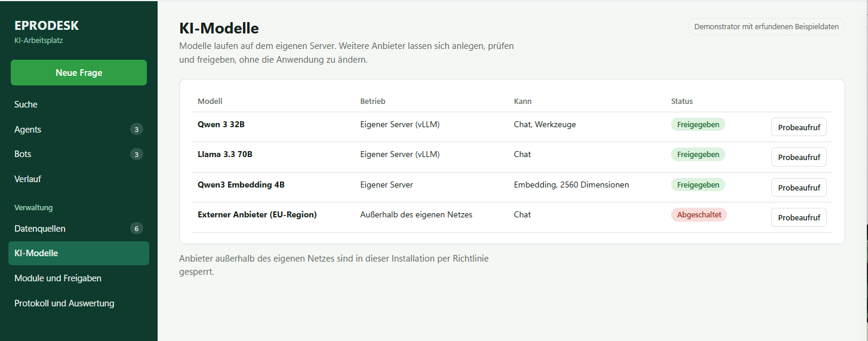Image resolution: width=868 pixels, height=341 pixels.
Task: Click the green Neue Frage button
Action: point(79,73)
